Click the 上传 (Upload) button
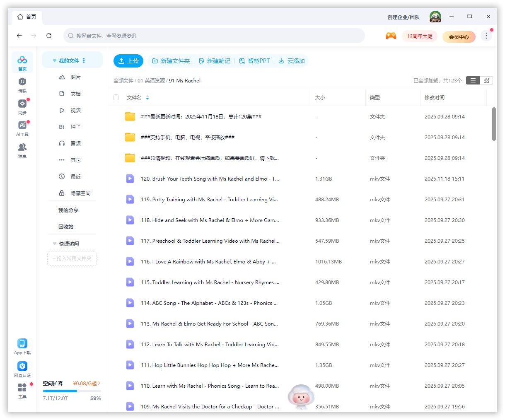Screen dimensions: 505x420 coord(128,60)
